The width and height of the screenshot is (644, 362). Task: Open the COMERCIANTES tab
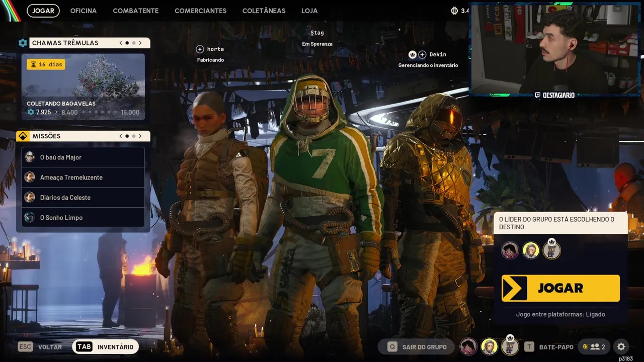click(200, 11)
